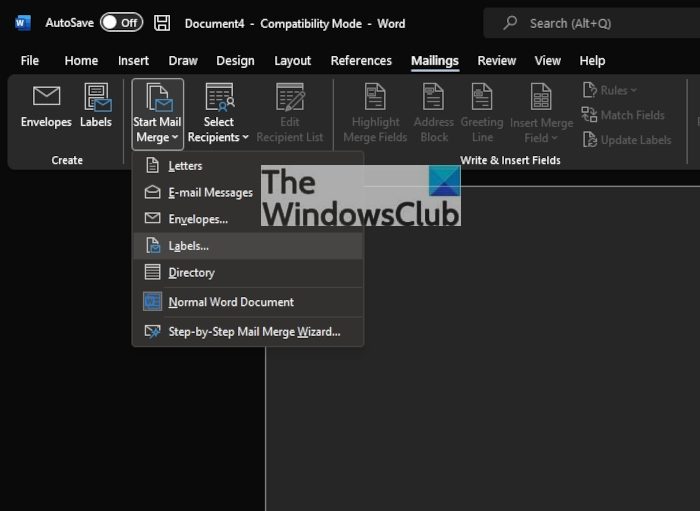Open Step-by-Step Mail Merge Wizard
Screen dimensions: 700x511
pos(248,332)
